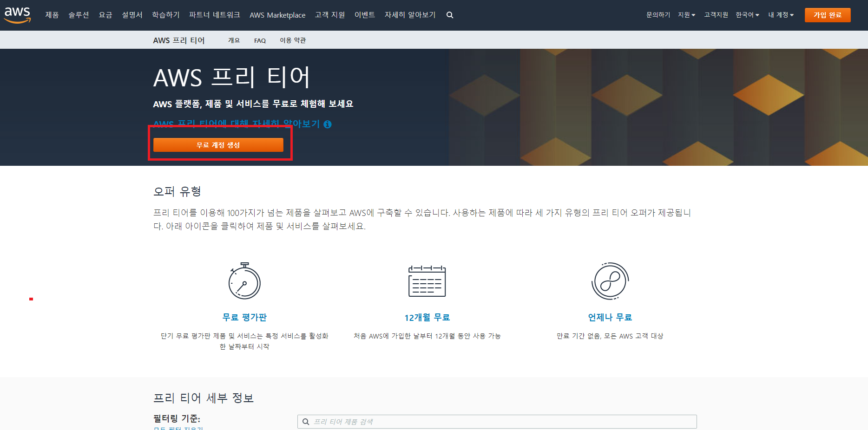Click the magnifier icon in product search box

(306, 422)
